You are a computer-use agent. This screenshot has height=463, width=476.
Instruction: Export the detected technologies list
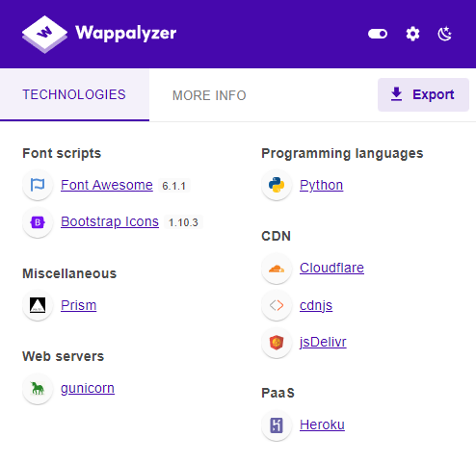click(x=423, y=94)
